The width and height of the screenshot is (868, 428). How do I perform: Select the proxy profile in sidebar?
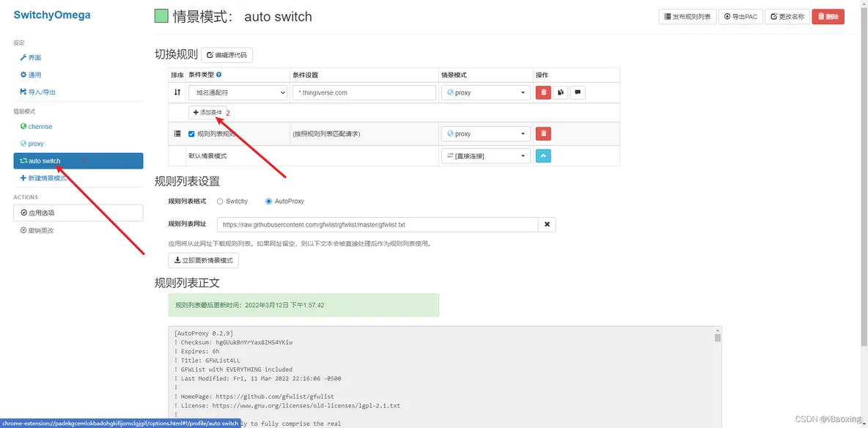32,144
